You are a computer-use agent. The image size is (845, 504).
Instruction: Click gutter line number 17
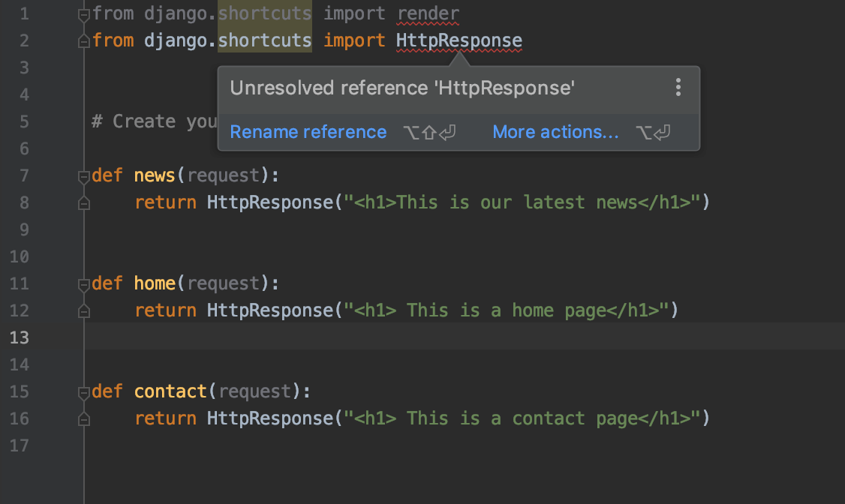19,445
